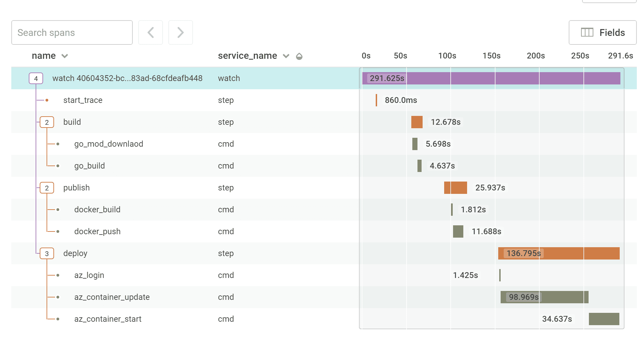Click the az_container_start 34.637s bar

(x=604, y=319)
